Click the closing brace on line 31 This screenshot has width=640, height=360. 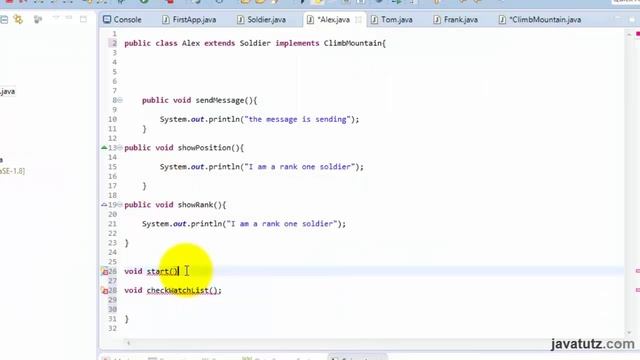pos(127,319)
